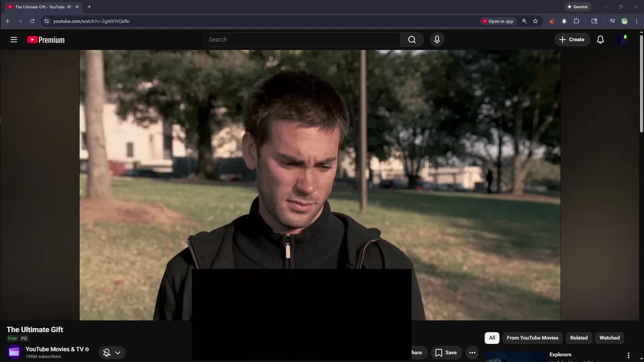The image size is (644, 362).
Task: Select the Related filter chip
Action: (x=579, y=338)
